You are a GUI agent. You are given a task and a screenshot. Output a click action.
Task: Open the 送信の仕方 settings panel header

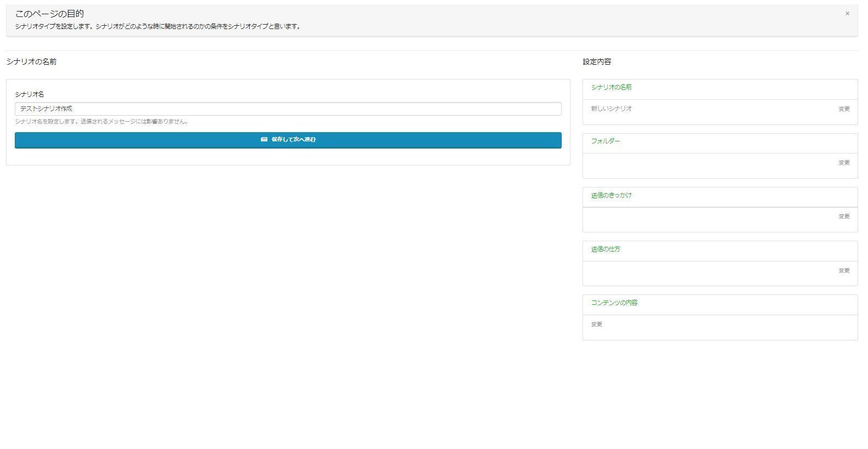click(x=606, y=249)
